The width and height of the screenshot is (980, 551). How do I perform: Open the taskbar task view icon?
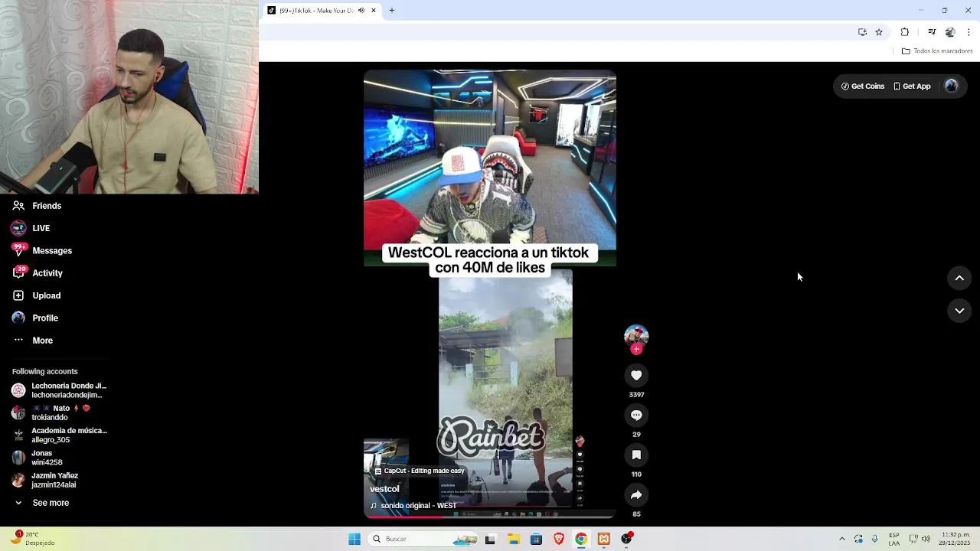click(490, 539)
